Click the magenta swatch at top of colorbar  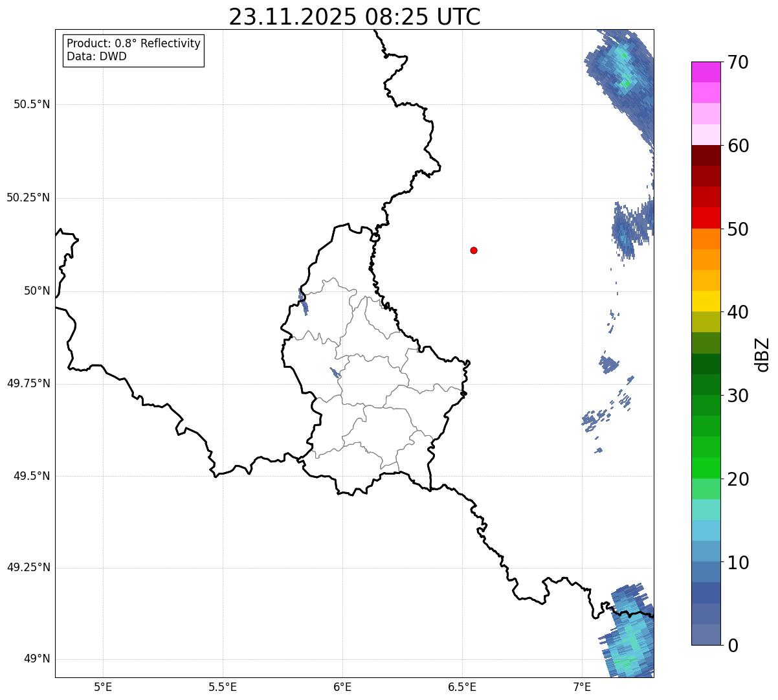(706, 72)
